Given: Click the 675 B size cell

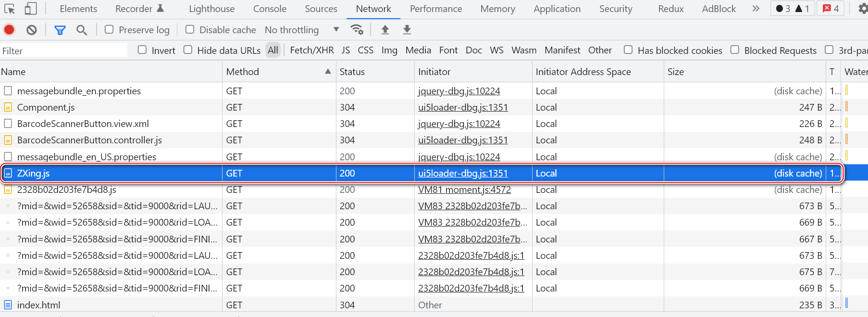Looking at the screenshot, I should (x=744, y=272).
